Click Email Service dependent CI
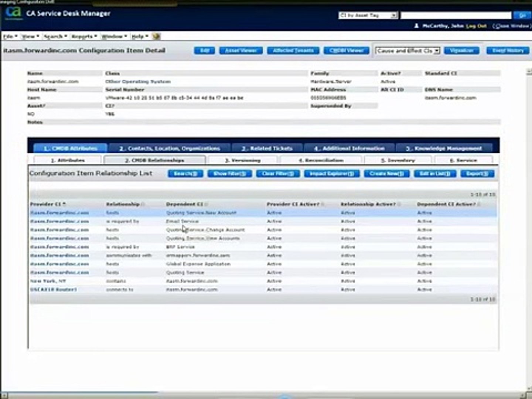 click(x=182, y=221)
